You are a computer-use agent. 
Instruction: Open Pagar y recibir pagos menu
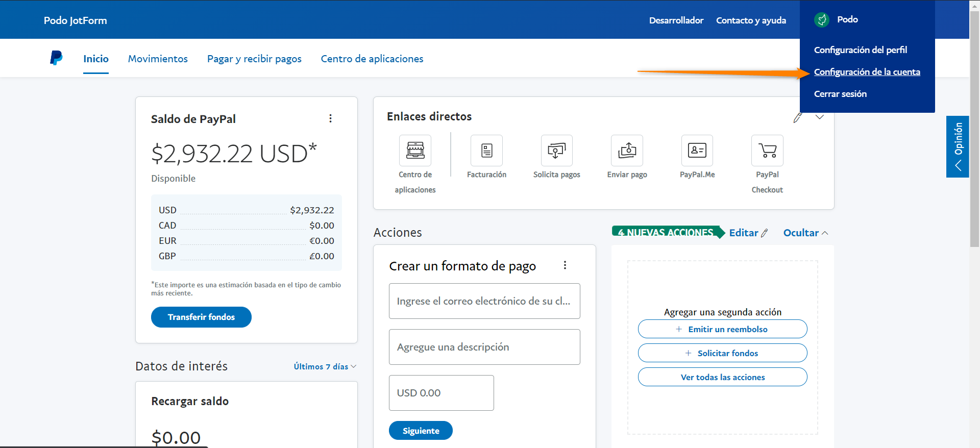(x=254, y=59)
